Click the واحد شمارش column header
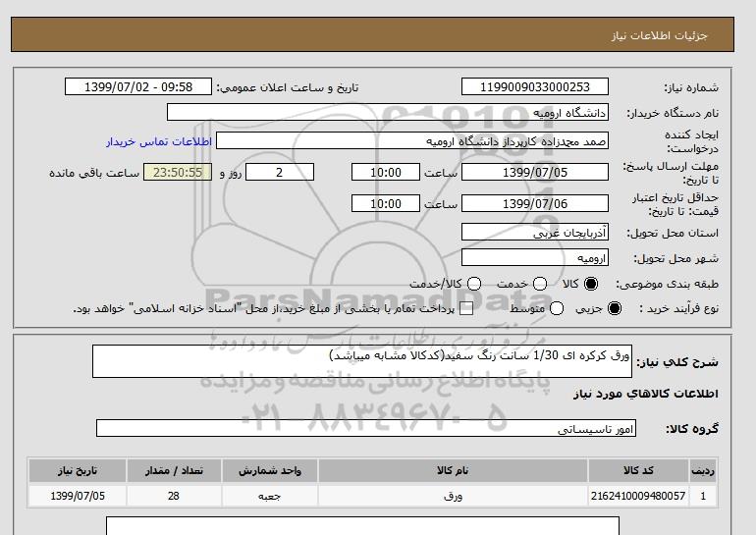This screenshot has height=535, width=756. (270, 470)
